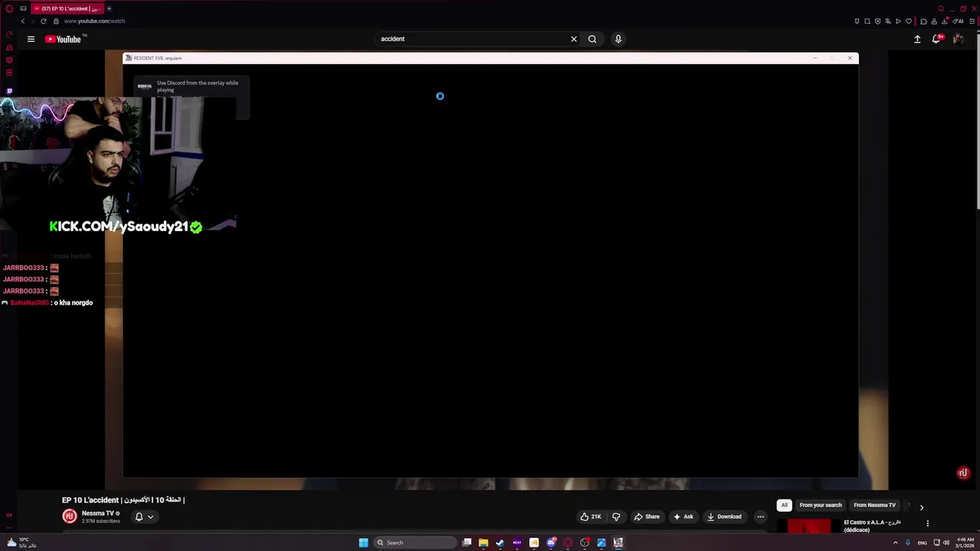Open Discord from the taskbar

[550, 543]
